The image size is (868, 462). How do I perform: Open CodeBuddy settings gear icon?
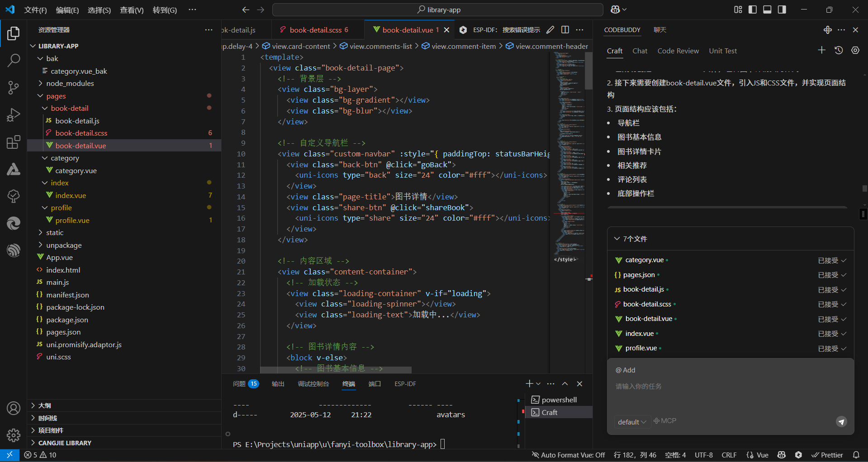[855, 50]
